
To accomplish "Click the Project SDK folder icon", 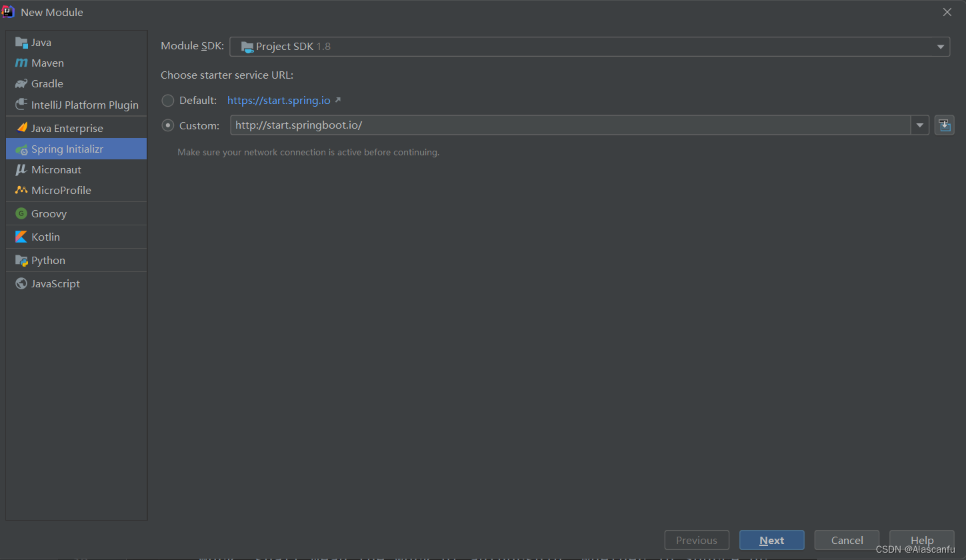I will [x=247, y=47].
